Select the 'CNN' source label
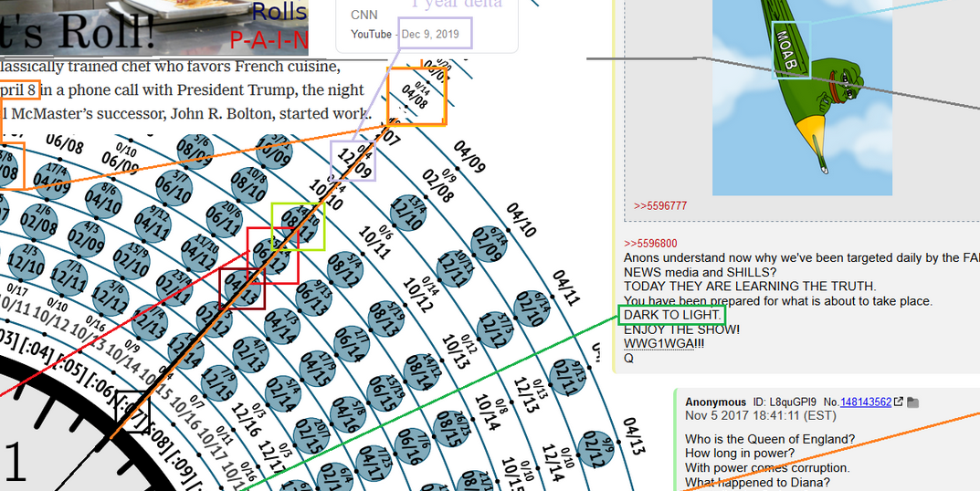The image size is (980, 491). tap(364, 15)
